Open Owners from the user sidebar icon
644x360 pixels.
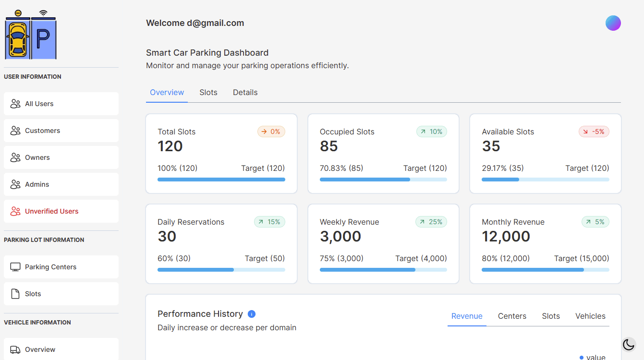tap(14, 157)
